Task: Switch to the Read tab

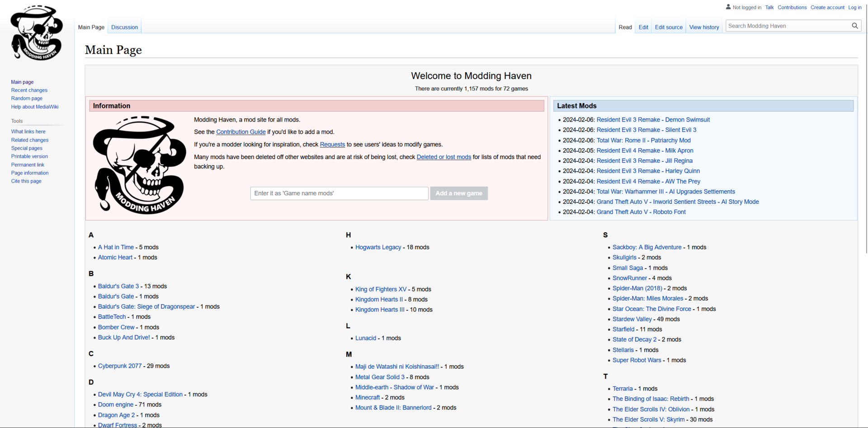Action: pos(625,27)
